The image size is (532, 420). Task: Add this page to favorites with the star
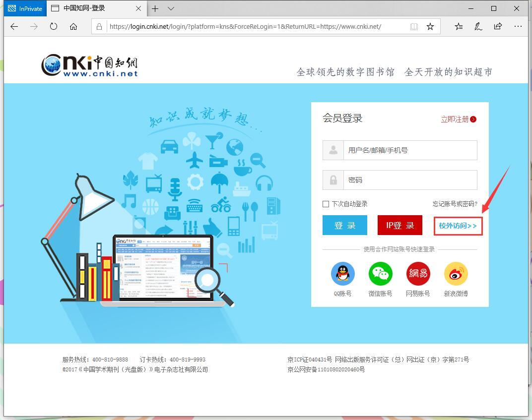(x=430, y=26)
